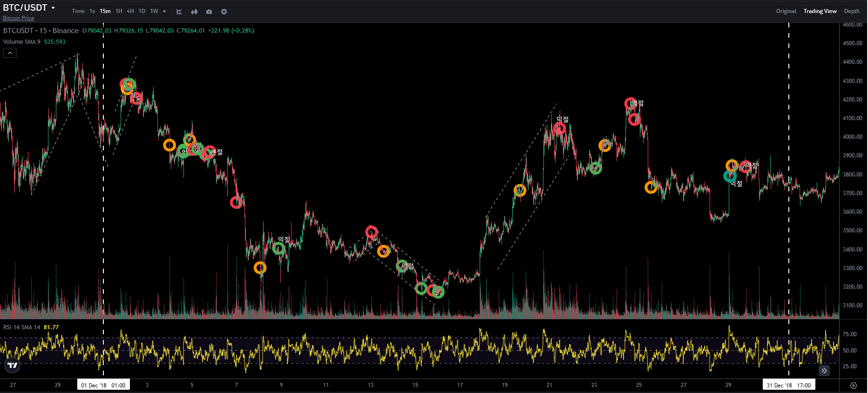Open the technical indicators icon

tap(179, 12)
